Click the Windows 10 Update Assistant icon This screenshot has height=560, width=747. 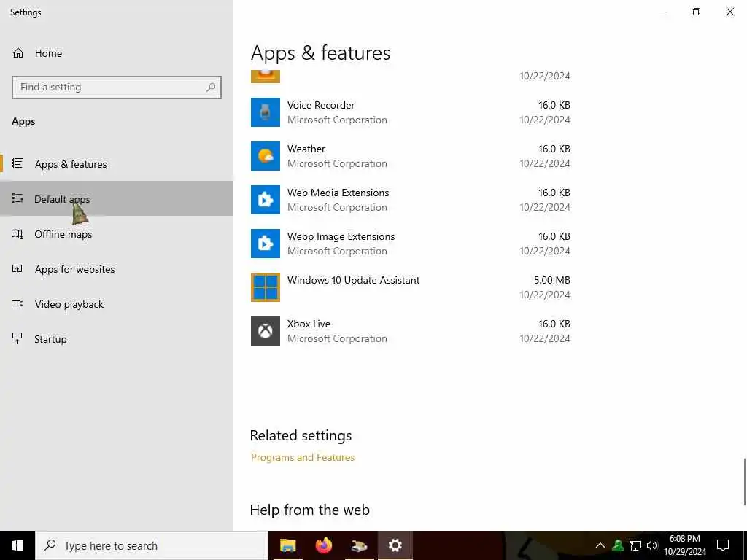266,287
